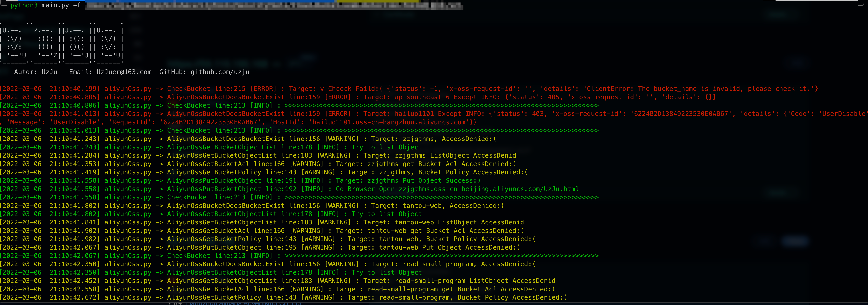Screen dimensions: 868x305
Task: Click the python3 command text
Action: coord(24,5)
